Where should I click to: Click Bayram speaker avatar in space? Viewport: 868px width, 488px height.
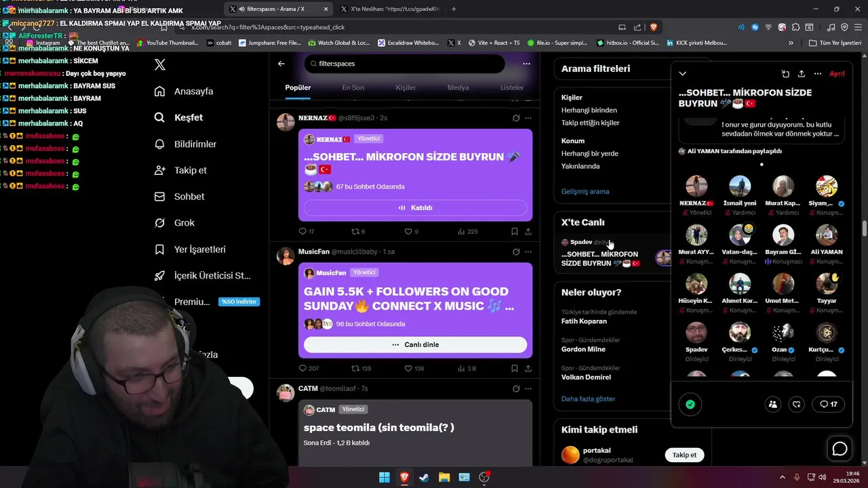783,235
